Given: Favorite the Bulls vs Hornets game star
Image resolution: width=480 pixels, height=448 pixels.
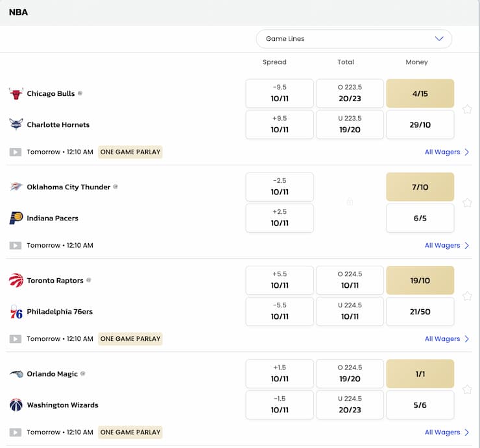Looking at the screenshot, I should (x=467, y=110).
